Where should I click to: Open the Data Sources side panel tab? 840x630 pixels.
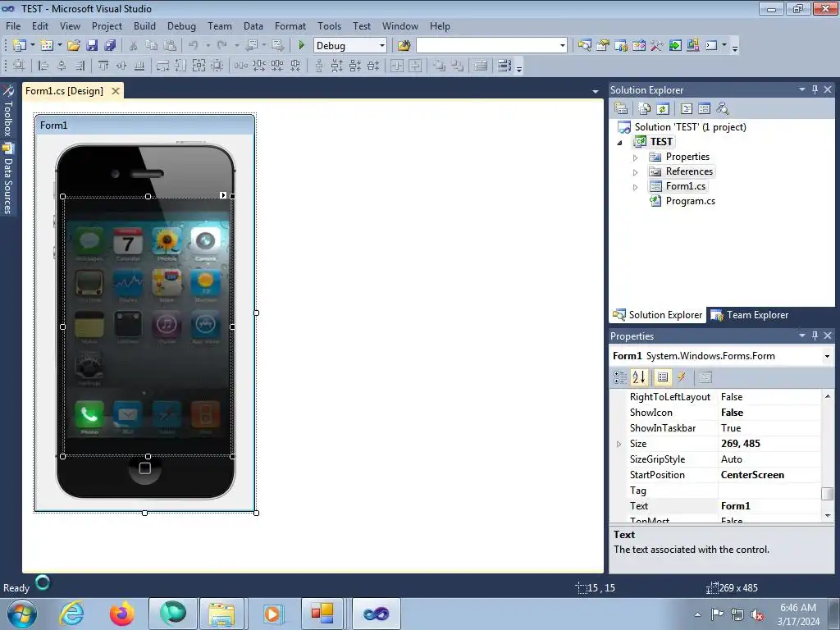tap(7, 180)
